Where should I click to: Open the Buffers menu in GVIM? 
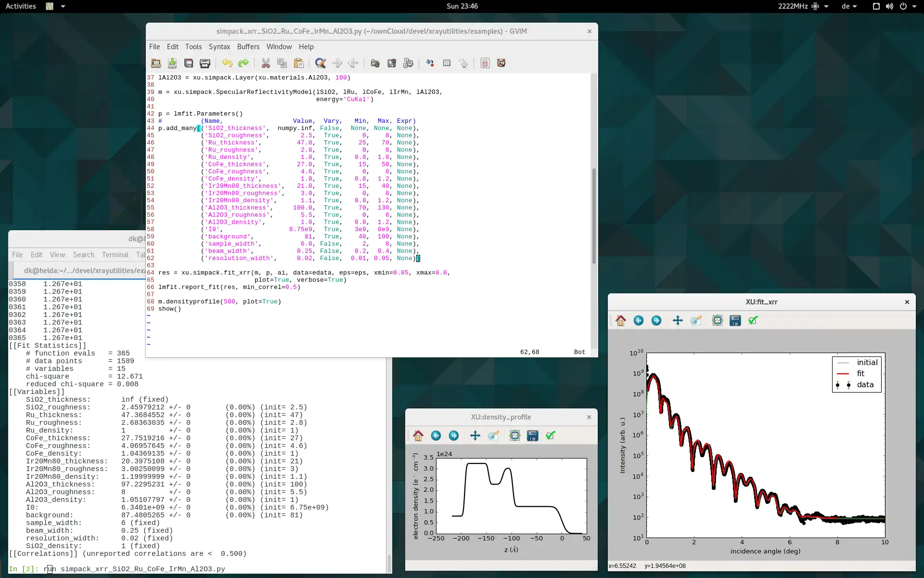[x=248, y=46]
